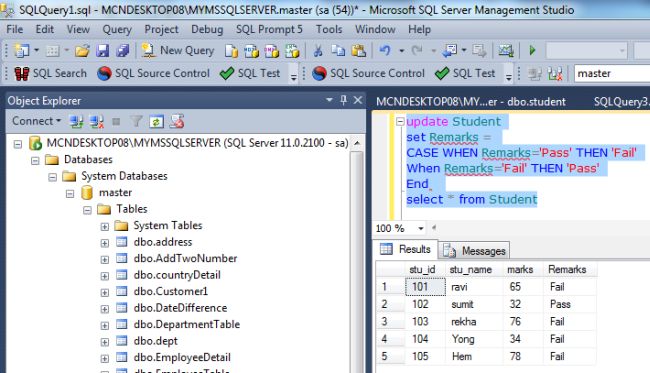
Task: Collapse the Databases folder node
Action: pyautogui.click(x=35, y=160)
